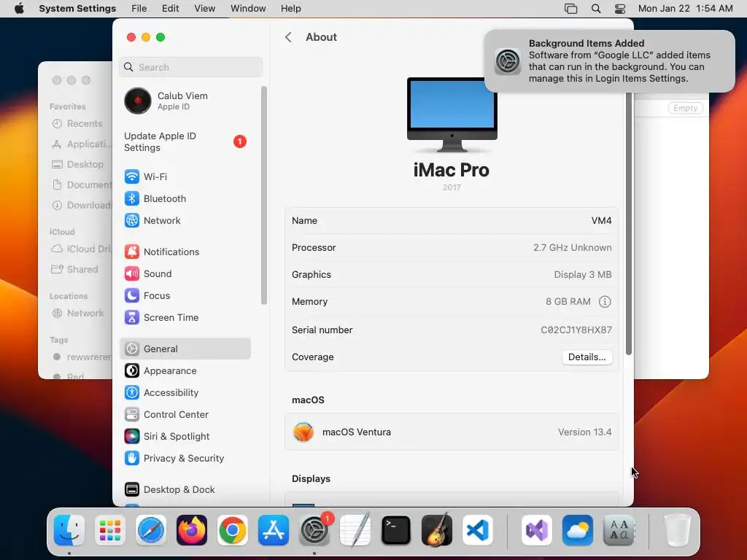The height and width of the screenshot is (560, 747).
Task: Open the Apple menu
Action: pos(19,9)
